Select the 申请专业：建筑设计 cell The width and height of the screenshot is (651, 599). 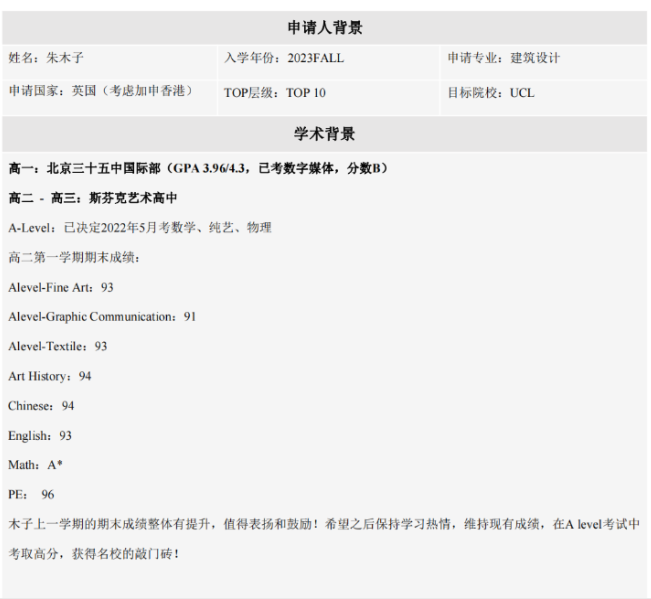503,58
